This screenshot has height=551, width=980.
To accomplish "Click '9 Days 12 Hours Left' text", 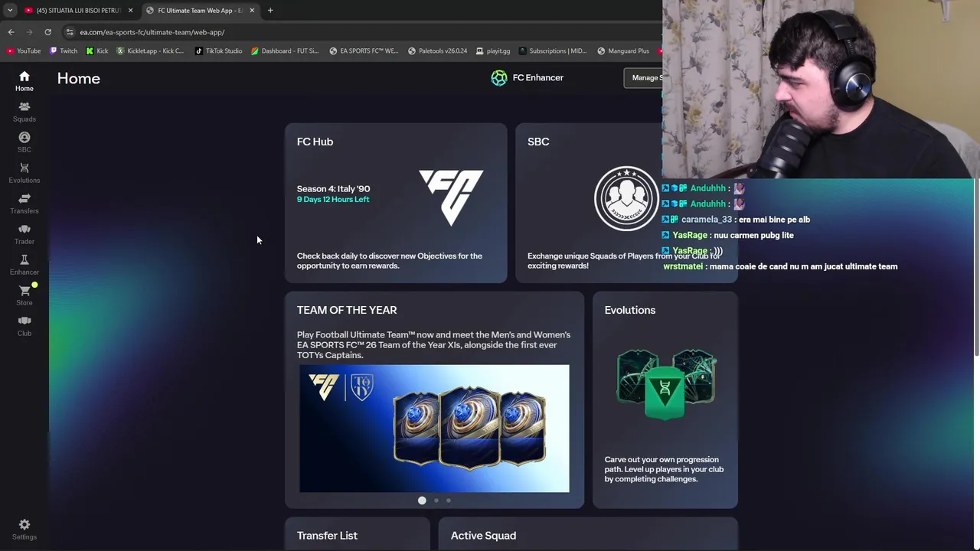I will pyautogui.click(x=333, y=200).
